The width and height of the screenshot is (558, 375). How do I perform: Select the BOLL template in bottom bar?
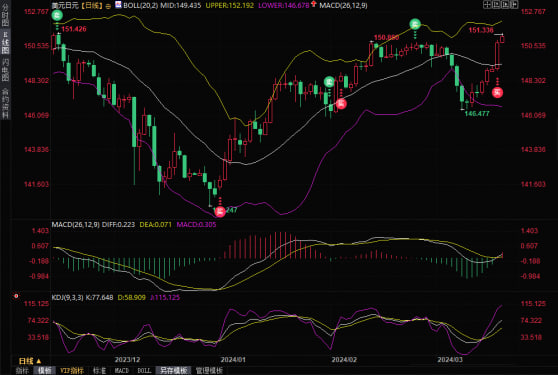(x=144, y=370)
